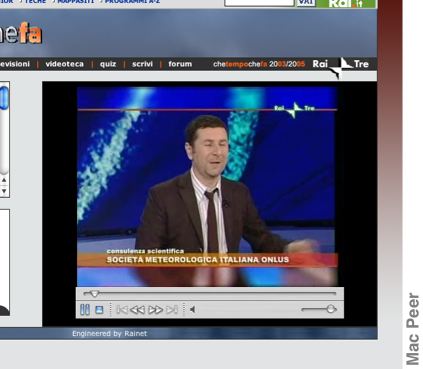Click the VAI search button
The image size is (423, 369).
306,3
